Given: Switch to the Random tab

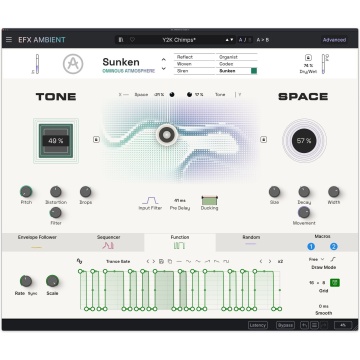Looking at the screenshot, I should [x=251, y=242].
